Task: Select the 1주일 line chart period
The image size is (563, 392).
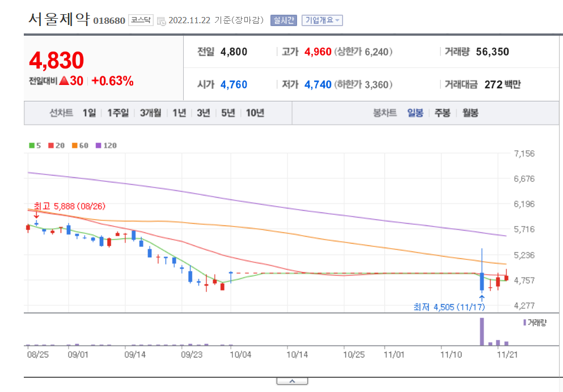Action: pos(118,113)
